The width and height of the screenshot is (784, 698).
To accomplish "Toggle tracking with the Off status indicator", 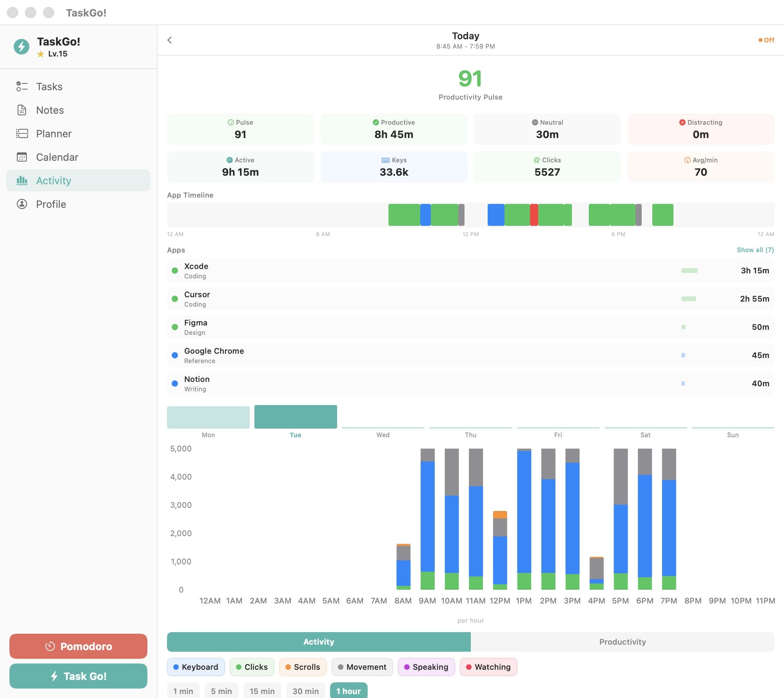I will click(x=766, y=40).
